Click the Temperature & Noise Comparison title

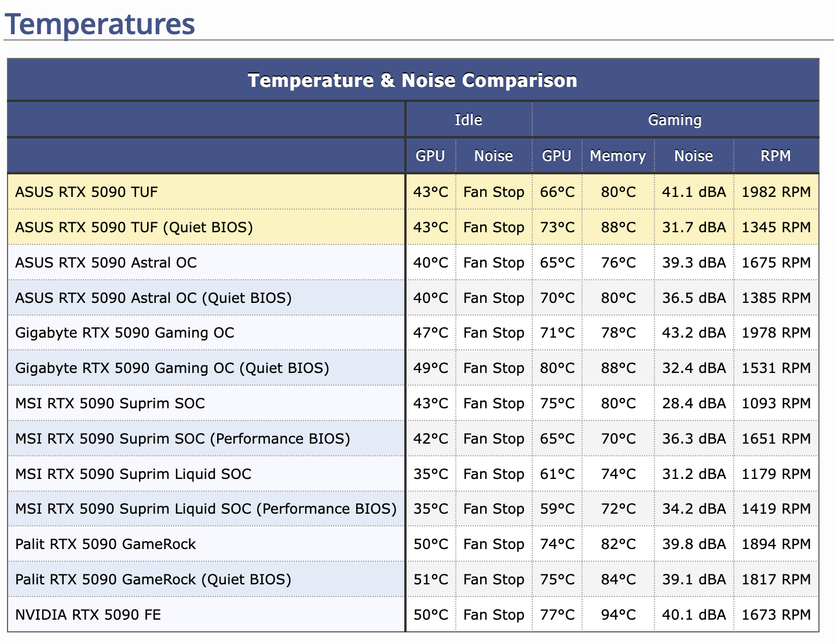point(412,80)
